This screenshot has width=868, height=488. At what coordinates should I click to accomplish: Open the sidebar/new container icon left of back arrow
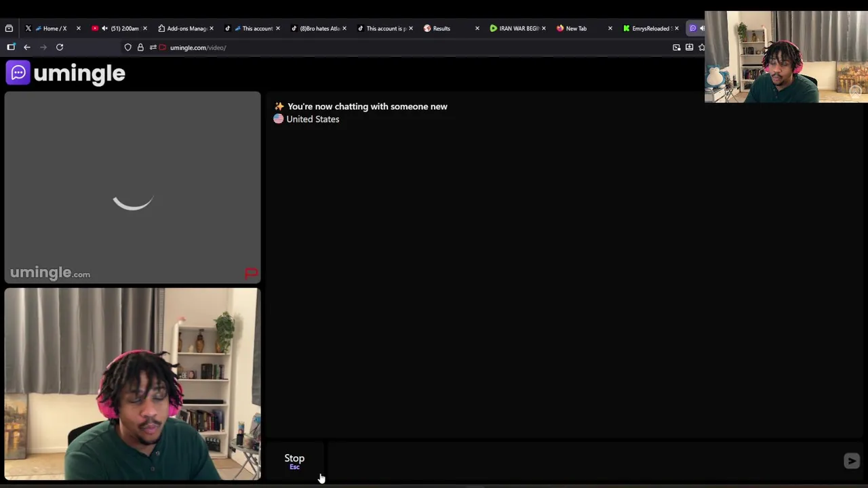pos(11,47)
